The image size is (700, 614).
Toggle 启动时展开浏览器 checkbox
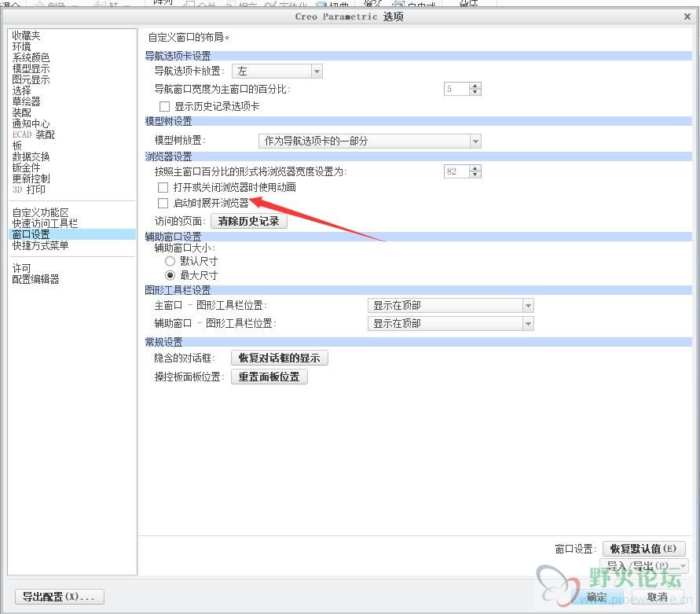(163, 204)
